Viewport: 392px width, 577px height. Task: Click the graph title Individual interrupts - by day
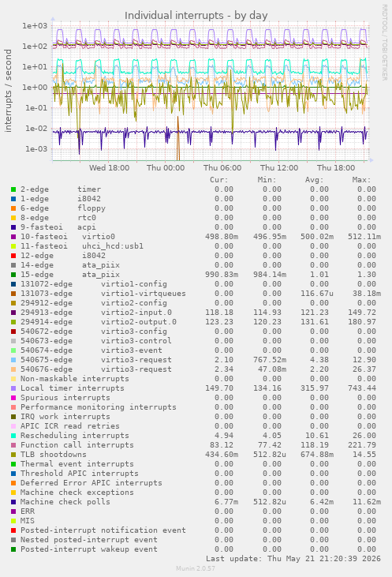[x=196, y=16]
